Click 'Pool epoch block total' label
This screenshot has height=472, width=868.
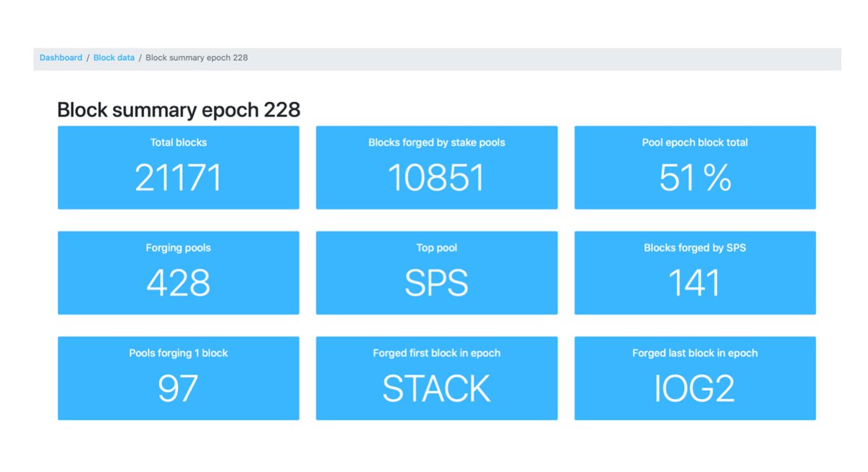[x=695, y=142]
